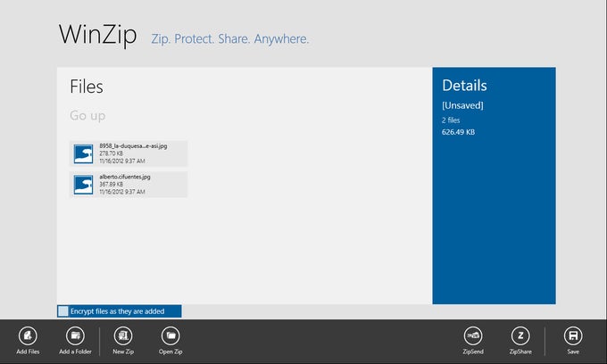This screenshot has width=607, height=364.
Task: Enable Encrypt files as they are added
Action: [63, 311]
